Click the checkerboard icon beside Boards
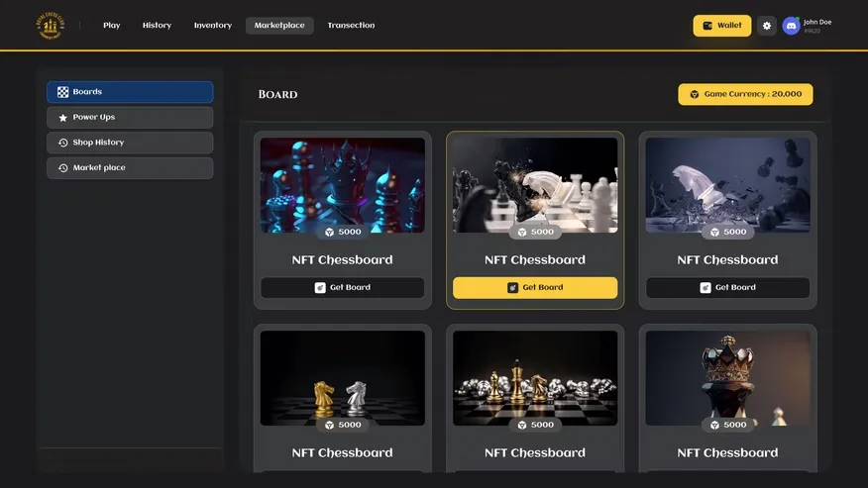 point(62,92)
